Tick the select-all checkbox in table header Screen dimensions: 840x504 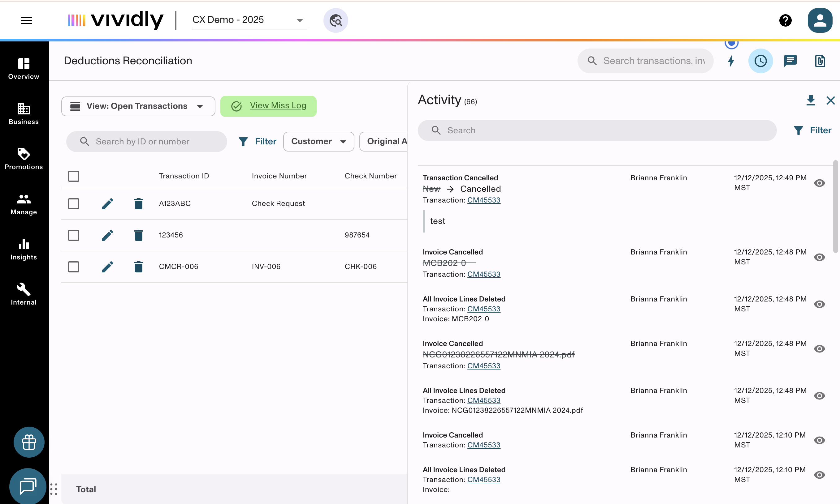pos(73,176)
